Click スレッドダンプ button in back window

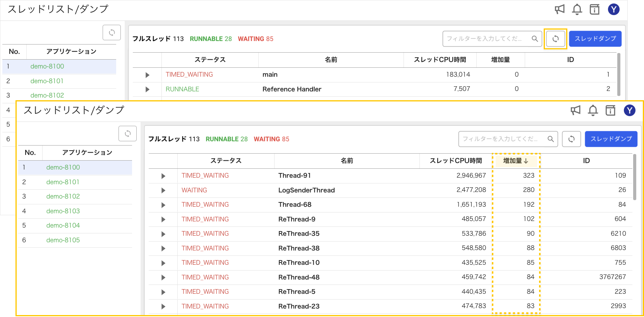[x=595, y=39]
